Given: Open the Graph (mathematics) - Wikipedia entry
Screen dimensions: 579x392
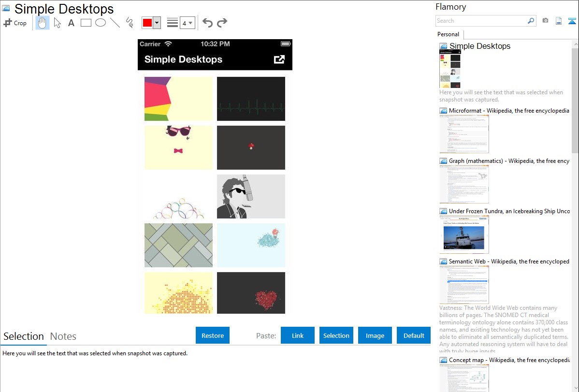Looking at the screenshot, I should click(509, 161).
